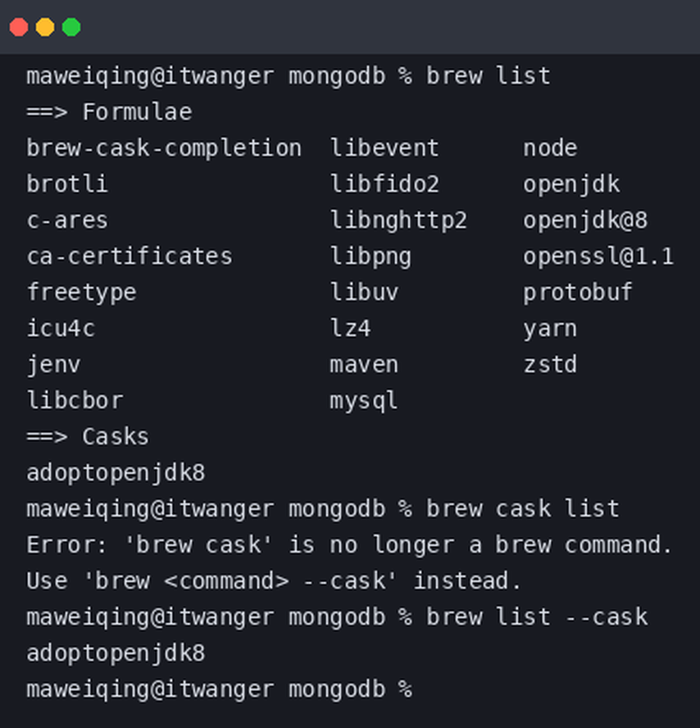700x728 pixels.
Task: Click the green maximize window button
Action: coord(71,27)
